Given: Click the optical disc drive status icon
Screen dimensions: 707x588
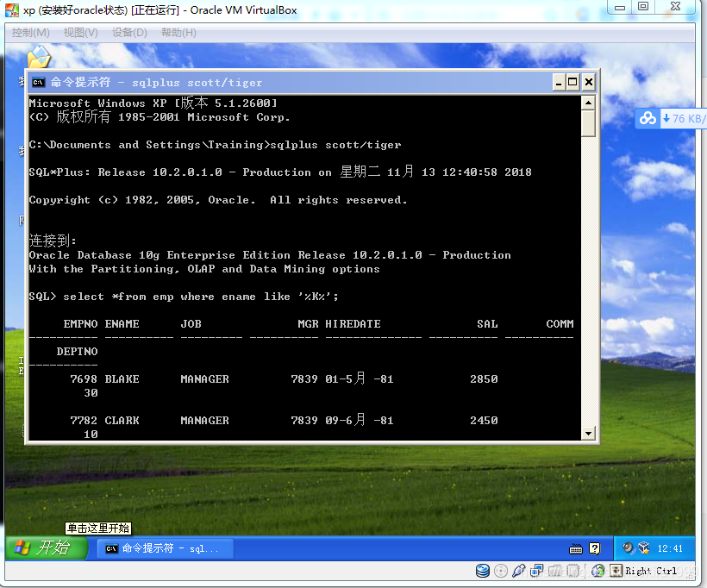Looking at the screenshot, I should pyautogui.click(x=500, y=571).
